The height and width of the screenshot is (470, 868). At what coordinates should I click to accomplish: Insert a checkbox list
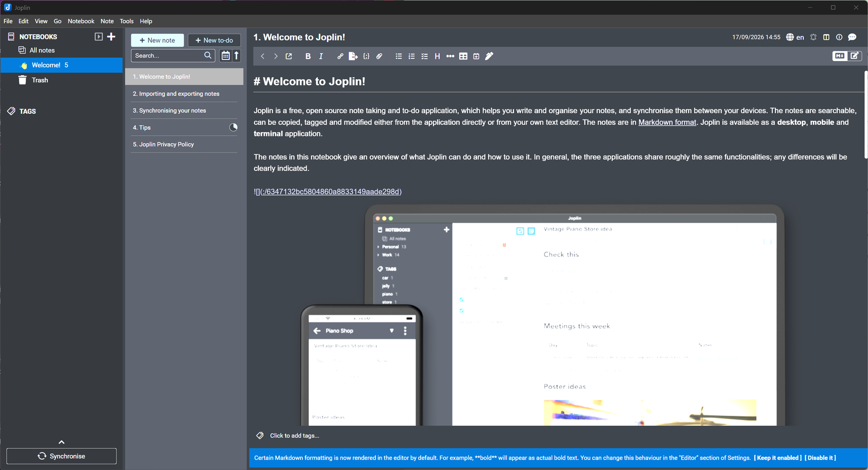pyautogui.click(x=425, y=56)
